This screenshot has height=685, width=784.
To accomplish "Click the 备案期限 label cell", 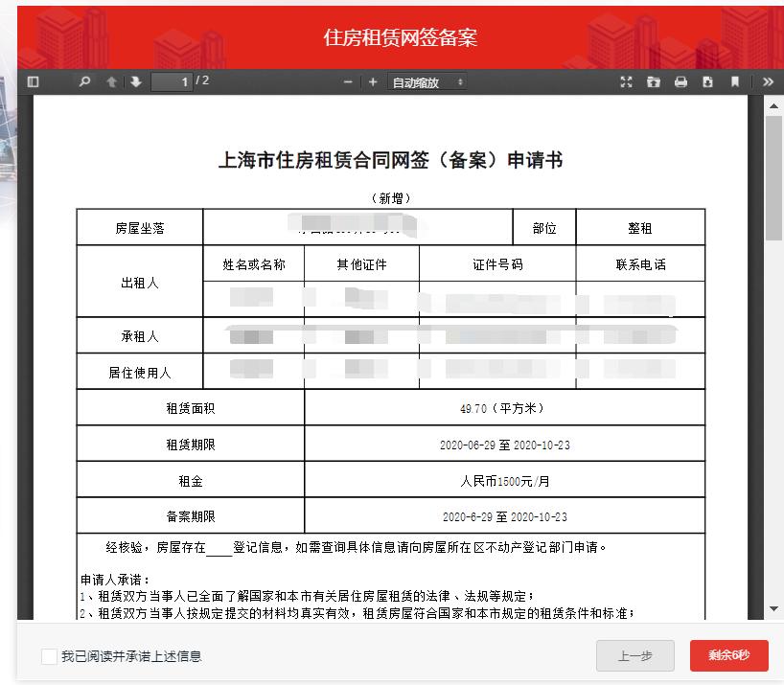I will 191,516.
